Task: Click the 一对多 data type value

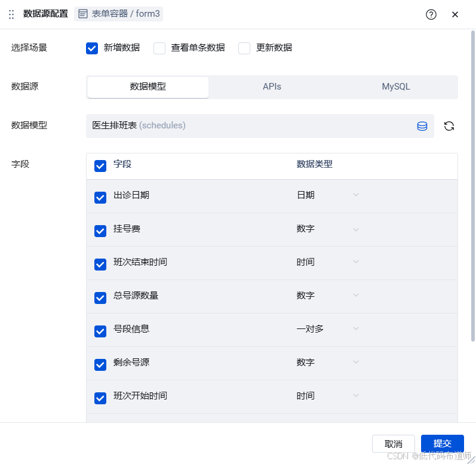Action: [x=310, y=328]
